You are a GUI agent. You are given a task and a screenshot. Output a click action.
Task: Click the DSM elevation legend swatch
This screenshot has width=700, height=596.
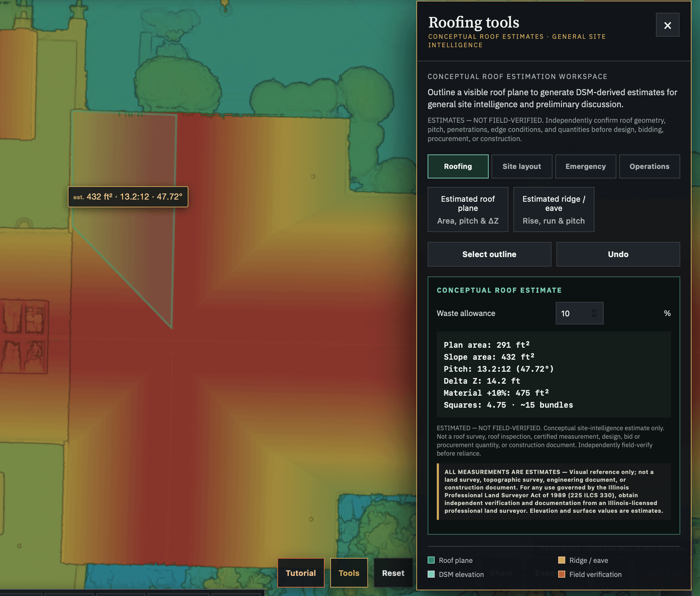tap(431, 574)
